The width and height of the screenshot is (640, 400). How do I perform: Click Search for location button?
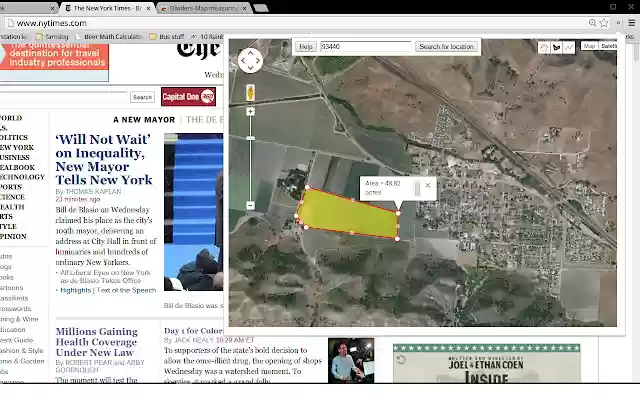click(x=446, y=47)
